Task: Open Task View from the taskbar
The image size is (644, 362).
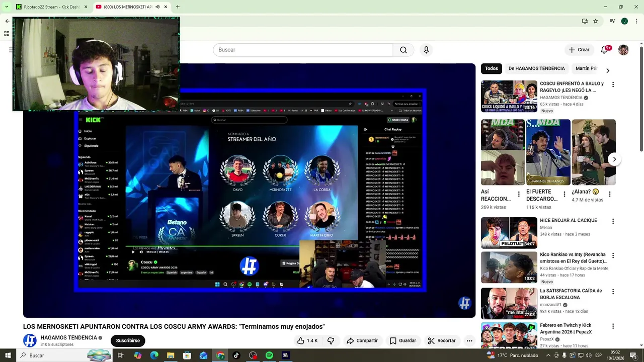Action: click(121, 355)
